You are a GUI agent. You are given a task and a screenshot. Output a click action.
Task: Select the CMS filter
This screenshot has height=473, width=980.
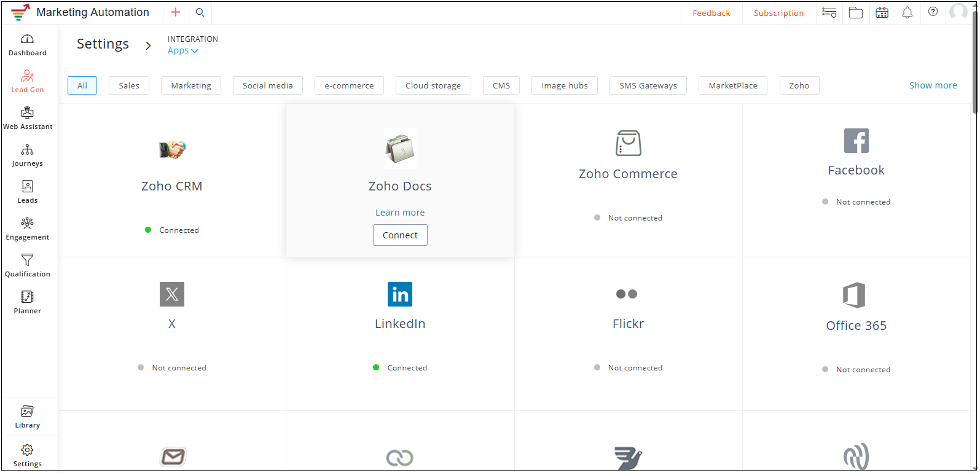(x=501, y=85)
